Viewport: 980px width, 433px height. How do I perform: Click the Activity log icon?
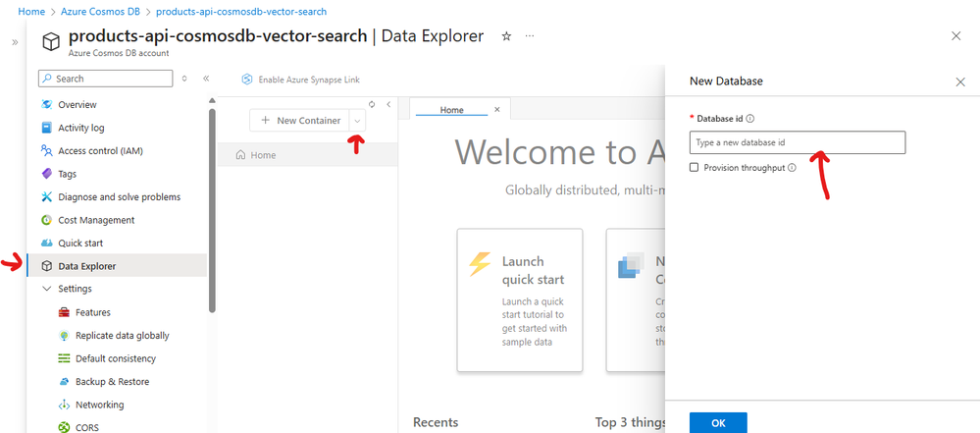(46, 128)
